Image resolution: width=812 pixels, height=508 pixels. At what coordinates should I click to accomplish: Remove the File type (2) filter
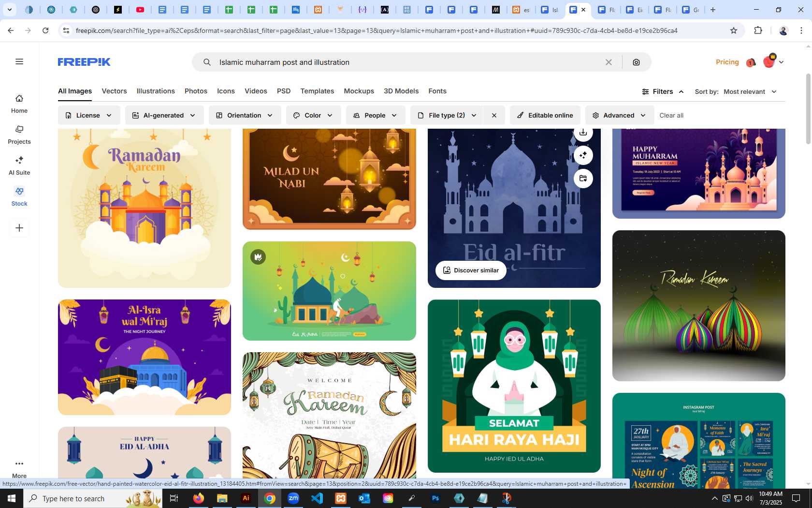[x=494, y=115]
